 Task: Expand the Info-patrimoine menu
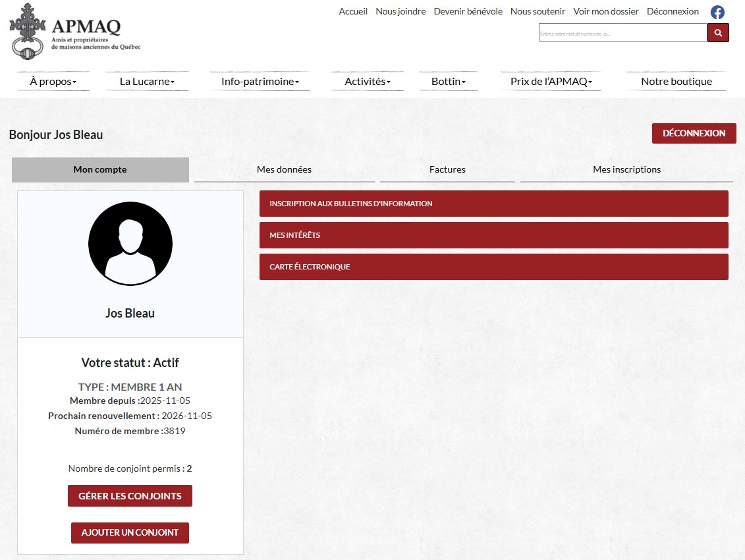[260, 82]
